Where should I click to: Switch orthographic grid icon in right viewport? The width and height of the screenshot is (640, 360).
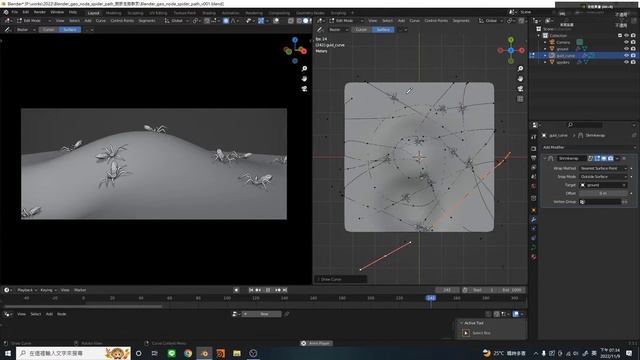pos(520,99)
